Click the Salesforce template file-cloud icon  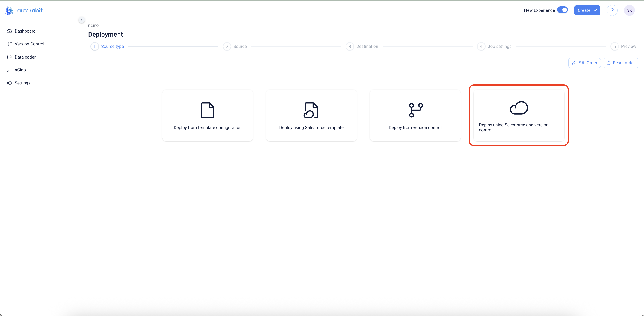pos(311,110)
